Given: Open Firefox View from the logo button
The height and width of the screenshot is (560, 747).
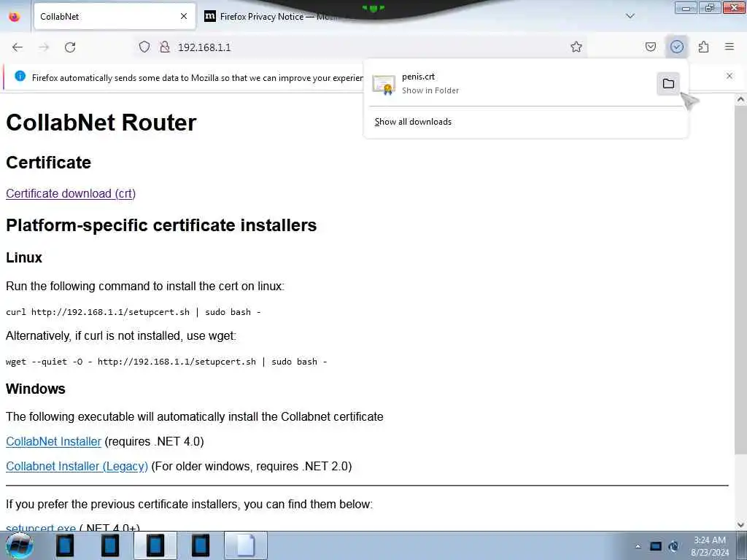Looking at the screenshot, I should pyautogui.click(x=15, y=16).
